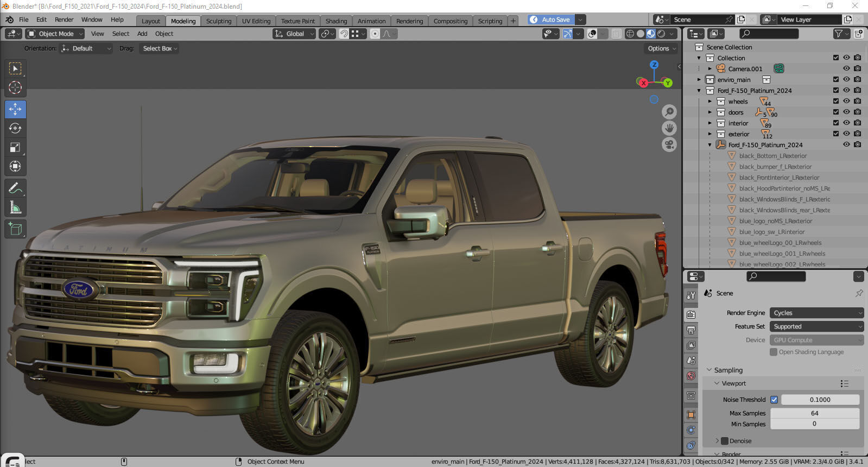Open the Output properties tab
This screenshot has height=467, width=868.
point(691,330)
